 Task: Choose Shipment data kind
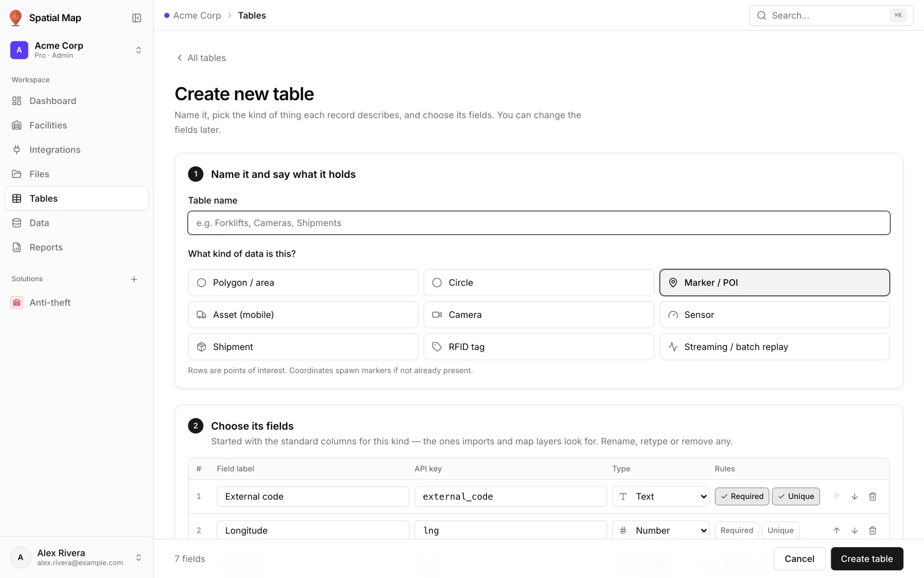coord(303,347)
